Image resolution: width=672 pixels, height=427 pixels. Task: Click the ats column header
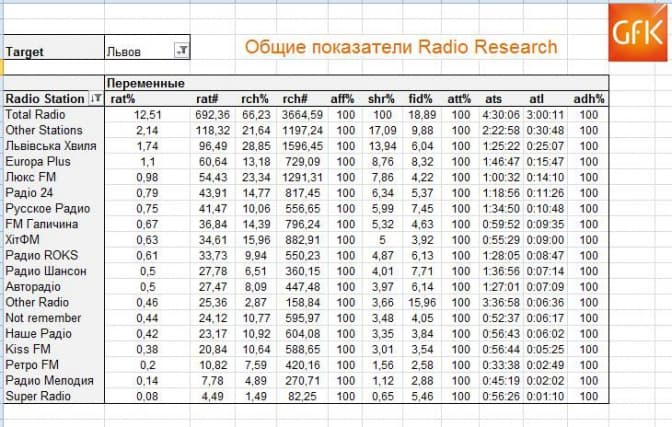[x=494, y=99]
